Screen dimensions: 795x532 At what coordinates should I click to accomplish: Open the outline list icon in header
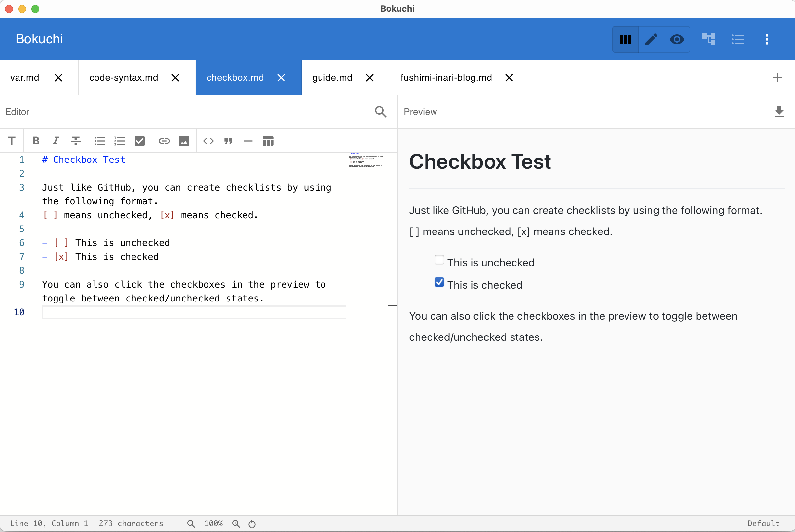(738, 39)
